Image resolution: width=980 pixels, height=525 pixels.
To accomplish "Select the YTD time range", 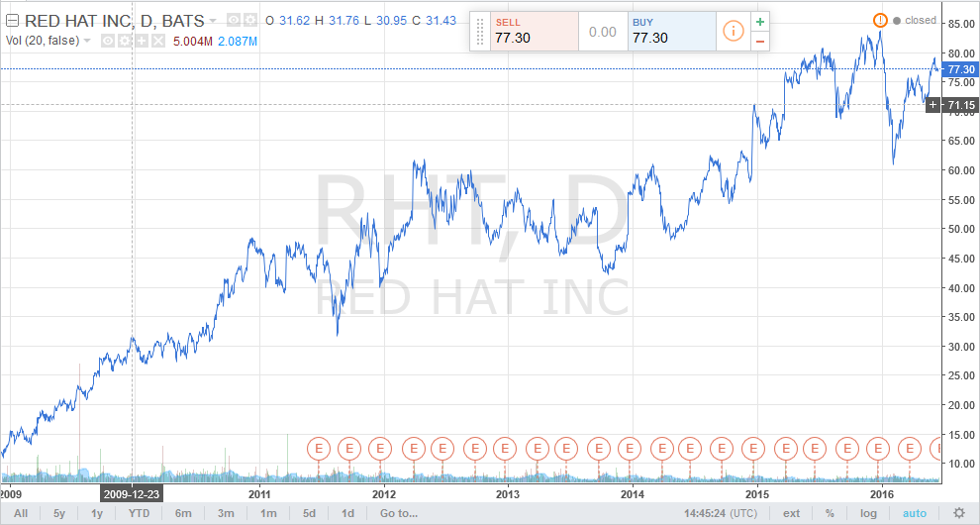I will pos(139,513).
